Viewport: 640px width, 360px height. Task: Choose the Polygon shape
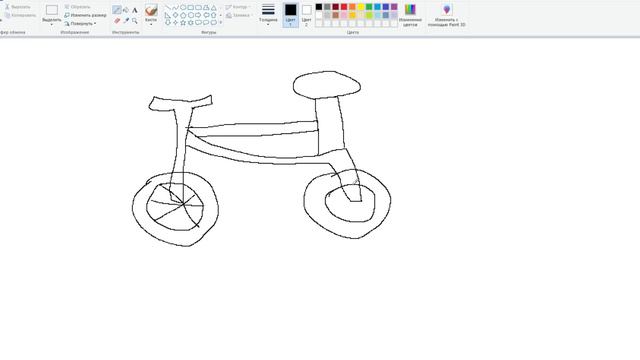pos(206,7)
